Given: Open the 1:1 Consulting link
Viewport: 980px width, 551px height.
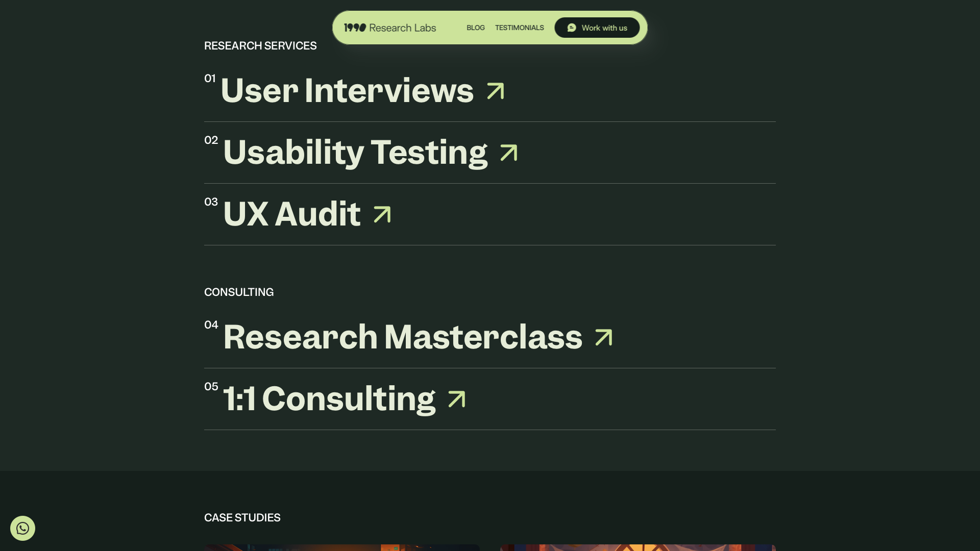Looking at the screenshot, I should tap(329, 399).
